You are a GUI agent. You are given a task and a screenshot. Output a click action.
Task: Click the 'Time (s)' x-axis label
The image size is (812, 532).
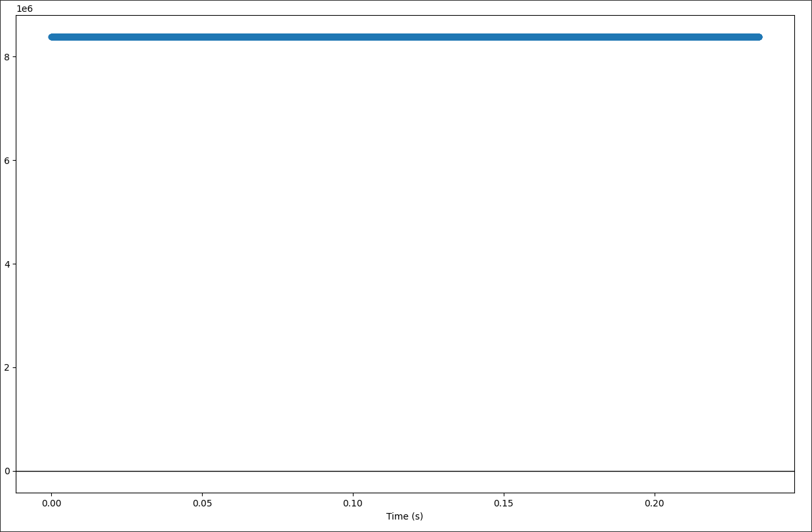405,516
